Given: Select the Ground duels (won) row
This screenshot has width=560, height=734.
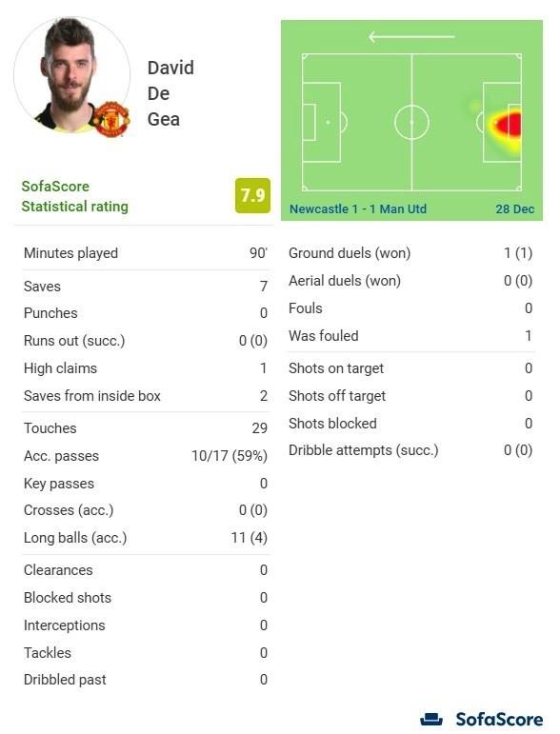Looking at the screenshot, I should 410,253.
